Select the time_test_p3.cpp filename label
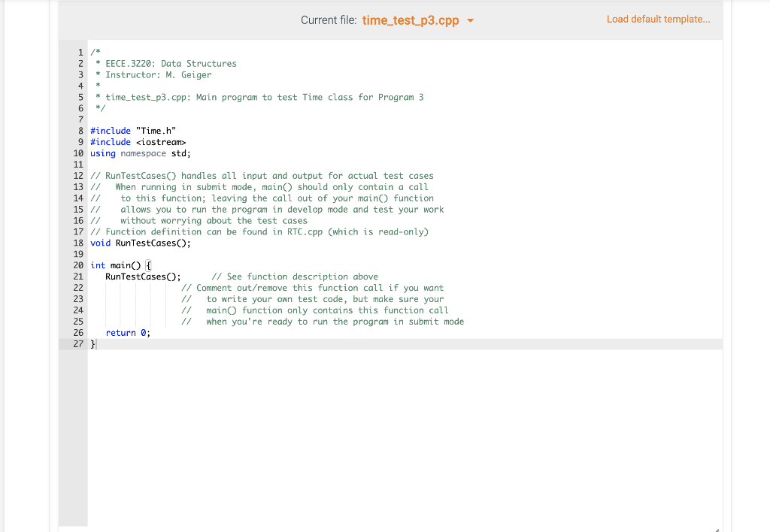This screenshot has width=770, height=532. pos(412,21)
